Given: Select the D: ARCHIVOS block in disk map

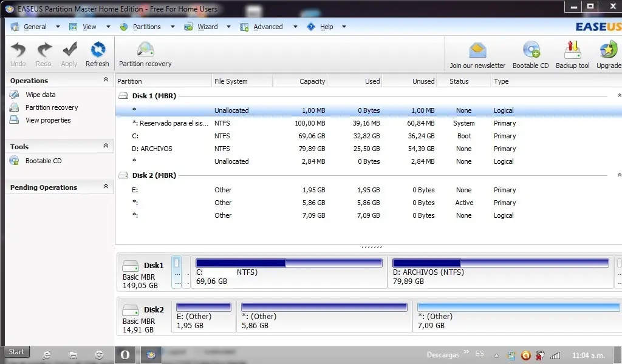Looking at the screenshot, I should tap(501, 272).
